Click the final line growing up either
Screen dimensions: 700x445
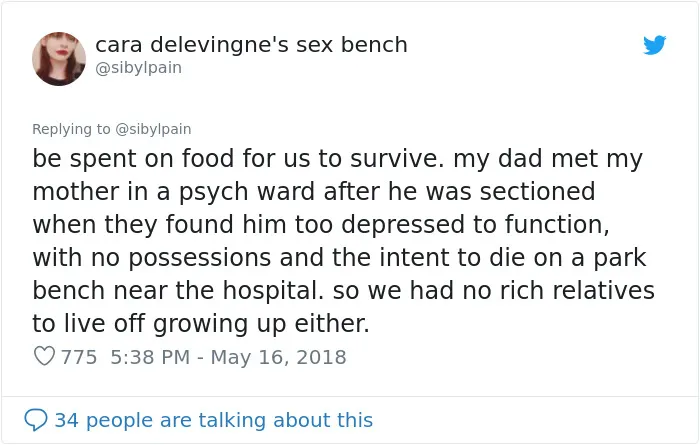click(201, 324)
